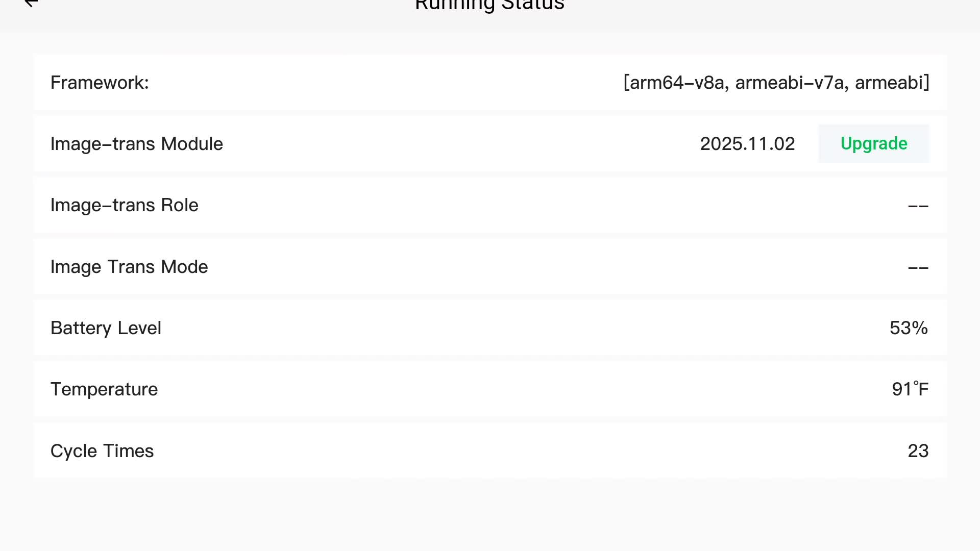Tap the Image Trans Mode dash value
Viewport: 980px width, 551px height.
point(918,268)
